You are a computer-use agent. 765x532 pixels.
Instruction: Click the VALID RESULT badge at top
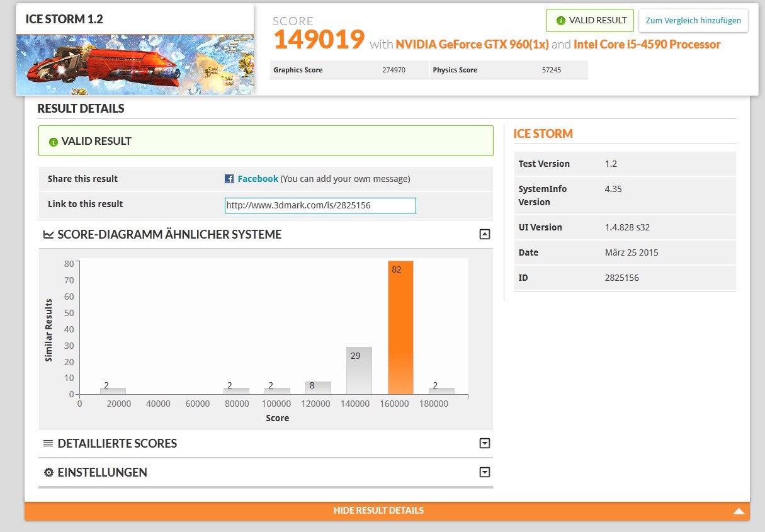pos(590,20)
